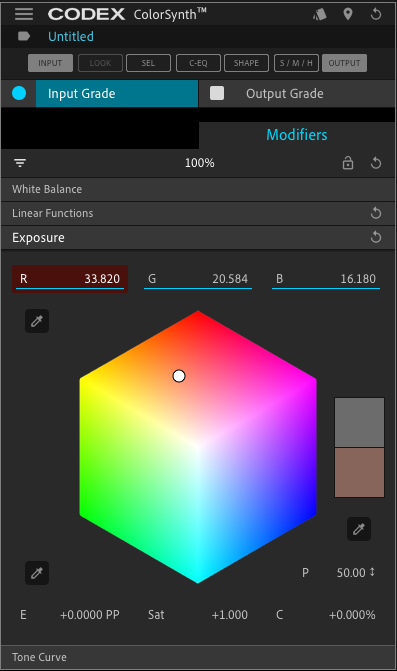Click the reset arrow in the top header

(376, 14)
